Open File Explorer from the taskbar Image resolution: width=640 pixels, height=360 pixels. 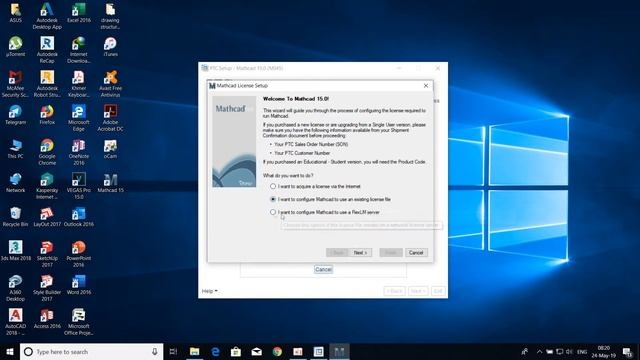(194, 351)
